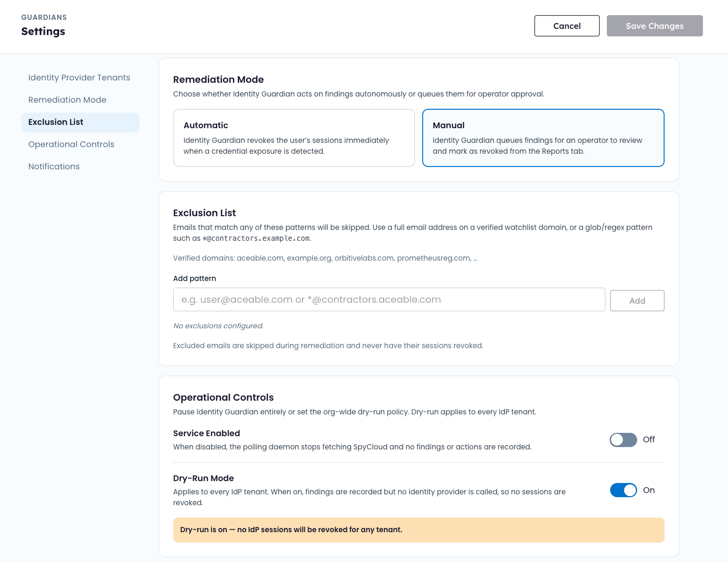Click the dry-run warning banner

coord(419,530)
